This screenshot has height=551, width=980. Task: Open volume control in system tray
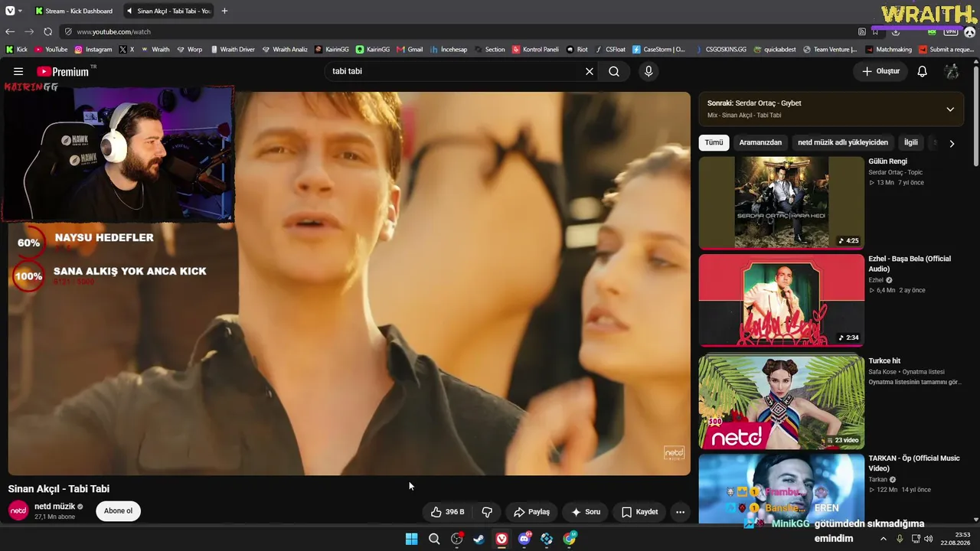(x=929, y=539)
